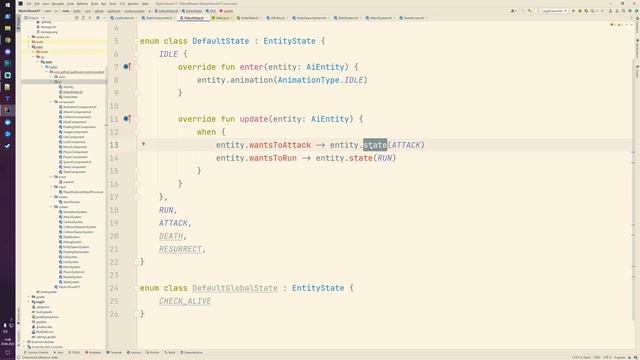Click the Locate in project tree icon
The image size is (640, 360).
[x=76, y=18]
